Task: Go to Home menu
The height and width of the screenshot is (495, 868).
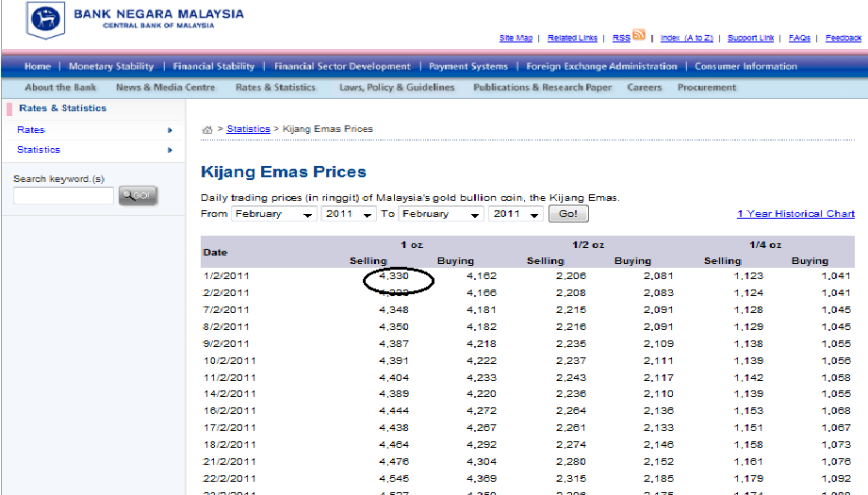Action: click(x=38, y=66)
